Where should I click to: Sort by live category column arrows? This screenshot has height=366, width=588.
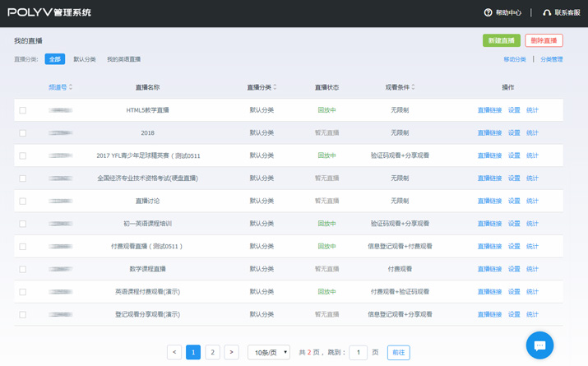[275, 87]
